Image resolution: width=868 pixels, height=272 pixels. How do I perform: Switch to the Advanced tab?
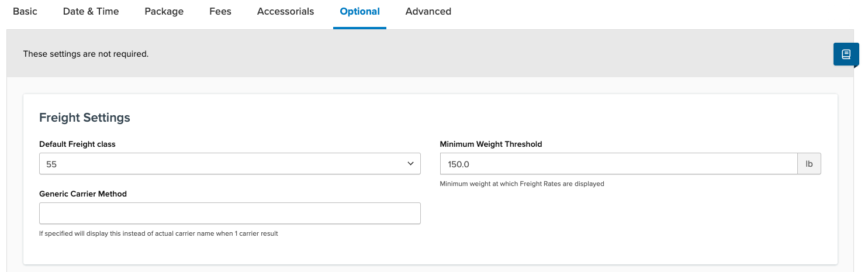coord(428,12)
